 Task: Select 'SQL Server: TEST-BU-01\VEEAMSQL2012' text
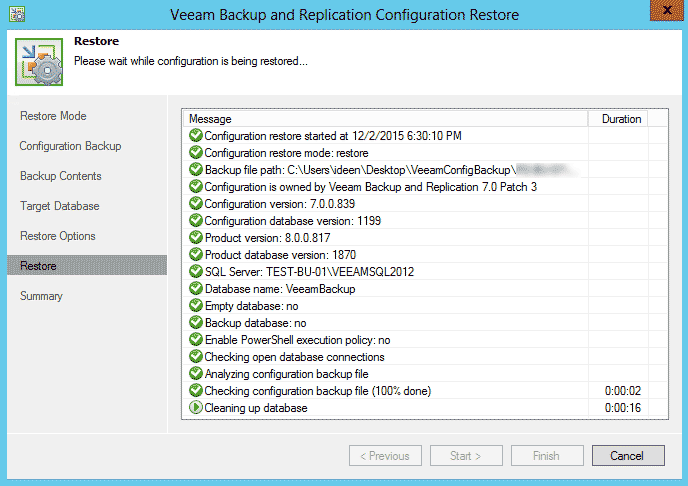[x=309, y=272]
